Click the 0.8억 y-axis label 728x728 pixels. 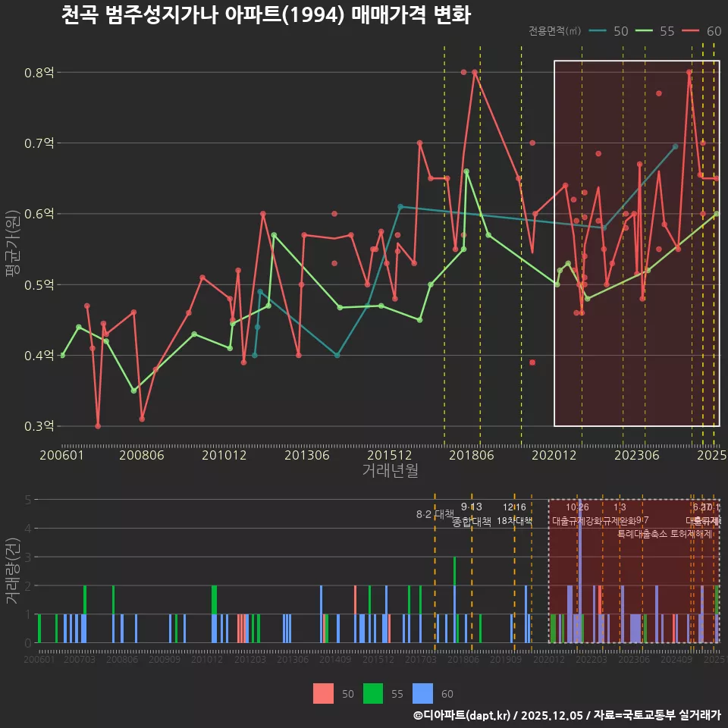coord(39,73)
